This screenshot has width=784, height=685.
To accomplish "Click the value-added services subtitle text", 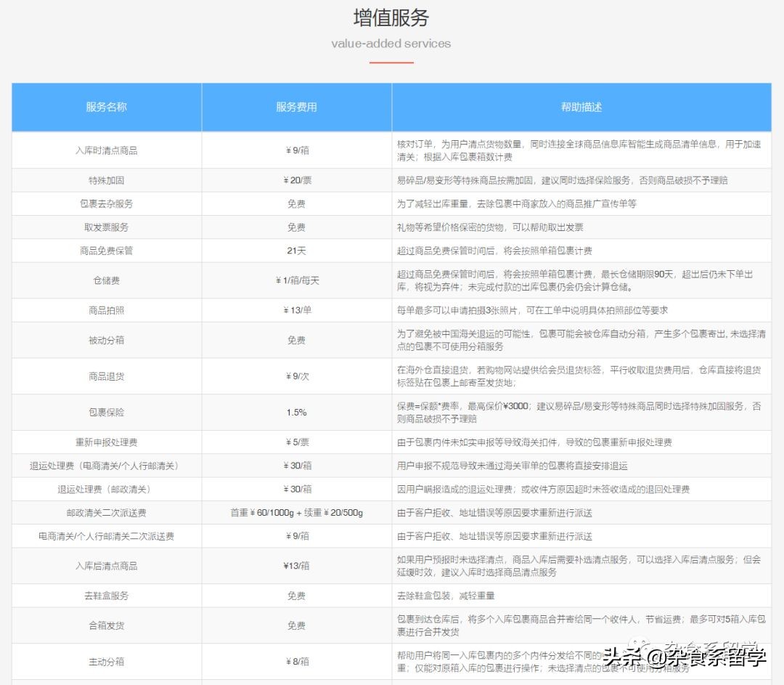I will 391,44.
